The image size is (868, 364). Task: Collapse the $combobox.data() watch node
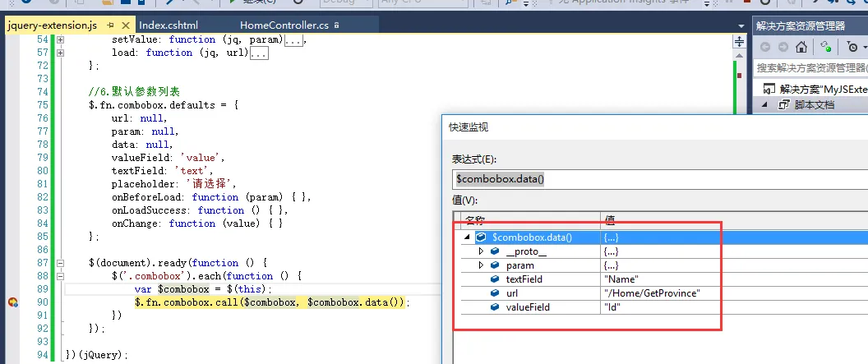click(x=467, y=237)
